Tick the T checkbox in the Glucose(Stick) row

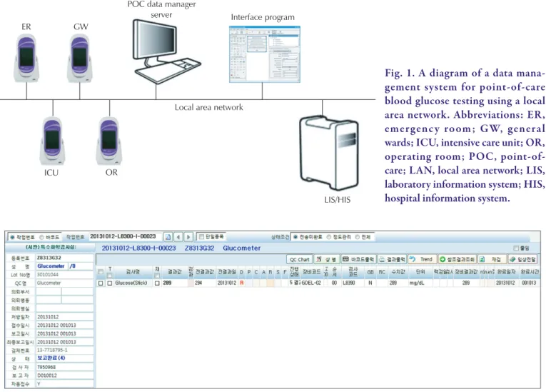(x=110, y=283)
